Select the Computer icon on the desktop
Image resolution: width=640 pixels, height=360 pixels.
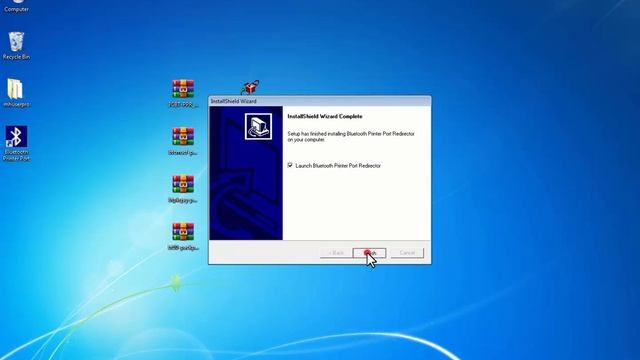(x=16, y=6)
